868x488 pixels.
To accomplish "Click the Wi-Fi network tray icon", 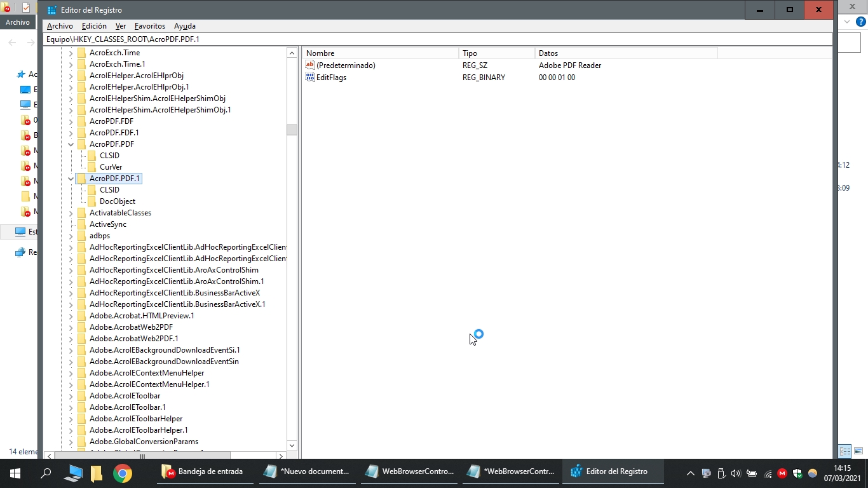I will [x=767, y=473].
